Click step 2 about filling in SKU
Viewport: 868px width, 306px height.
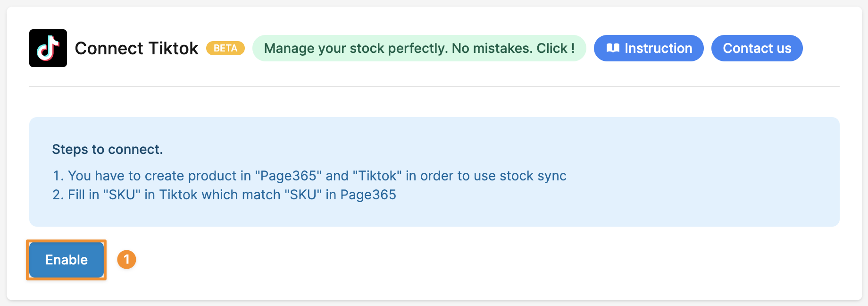click(x=225, y=195)
